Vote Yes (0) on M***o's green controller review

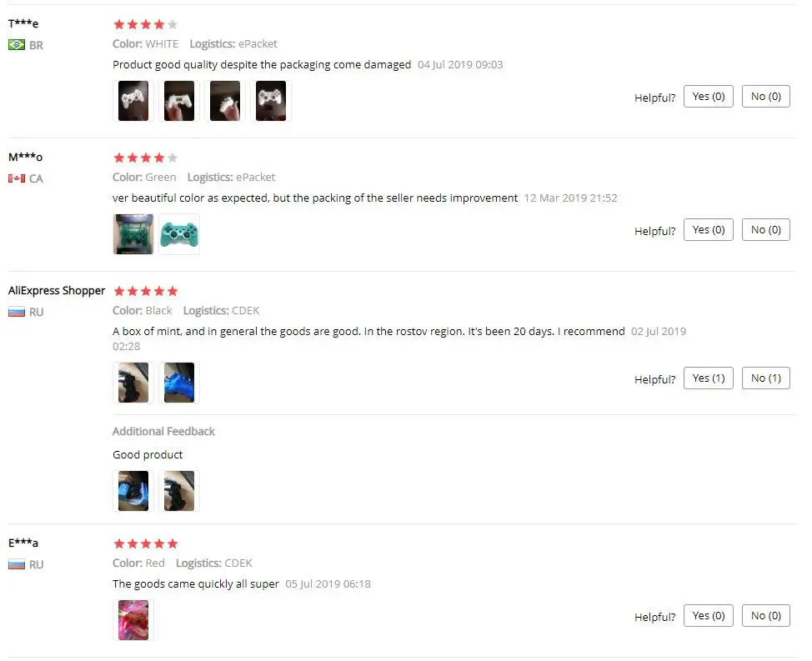(x=709, y=230)
